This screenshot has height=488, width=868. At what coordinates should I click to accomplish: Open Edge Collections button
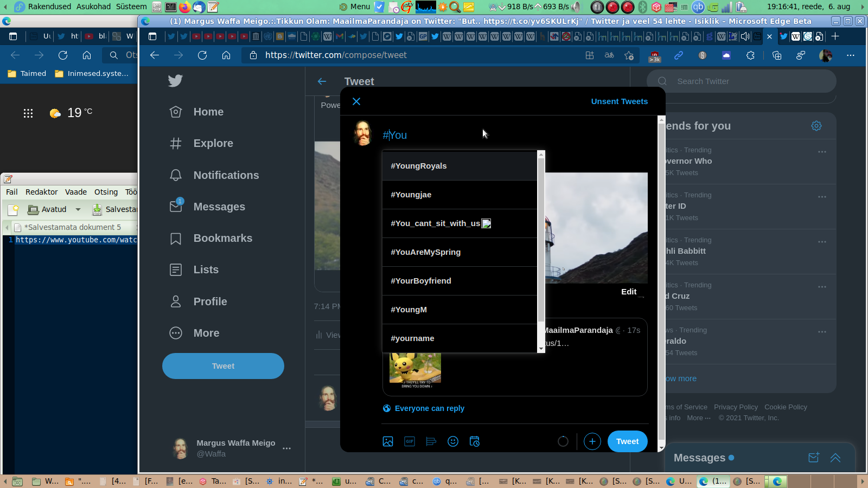[x=777, y=55]
